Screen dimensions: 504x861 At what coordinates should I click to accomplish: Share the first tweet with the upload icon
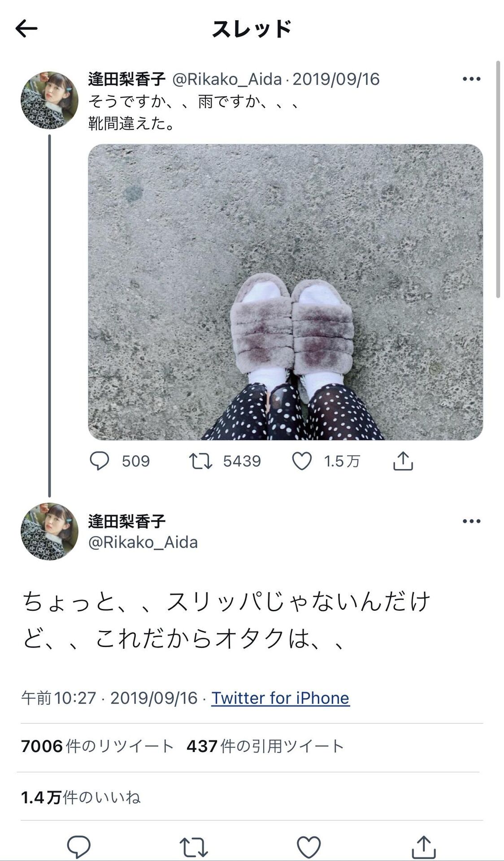pyautogui.click(x=403, y=461)
